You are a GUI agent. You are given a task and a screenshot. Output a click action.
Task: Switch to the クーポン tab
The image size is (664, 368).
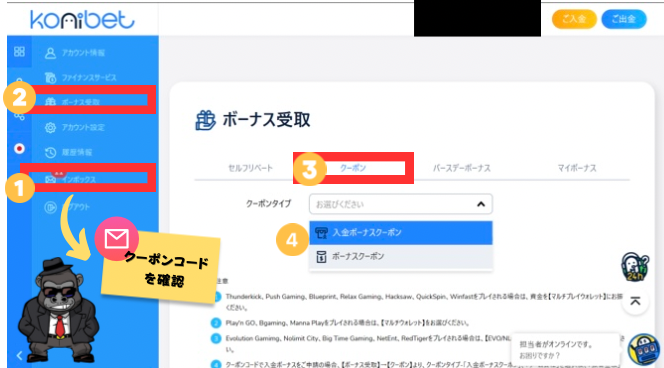click(x=353, y=168)
